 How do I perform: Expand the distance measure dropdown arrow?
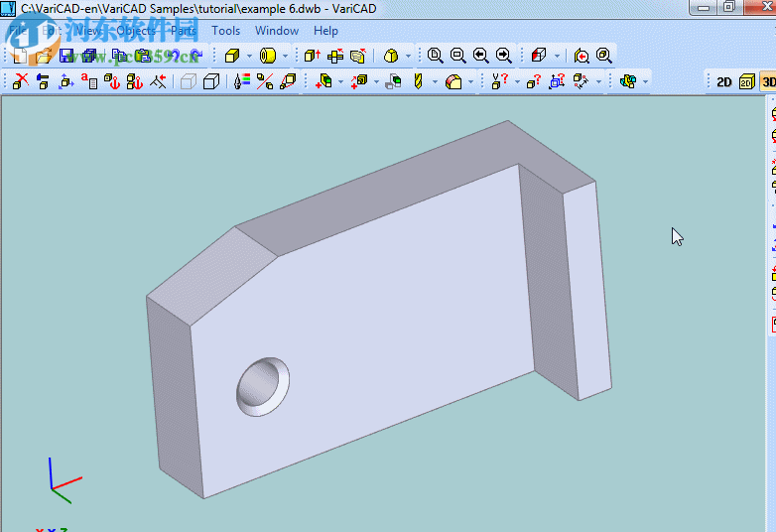click(x=598, y=81)
